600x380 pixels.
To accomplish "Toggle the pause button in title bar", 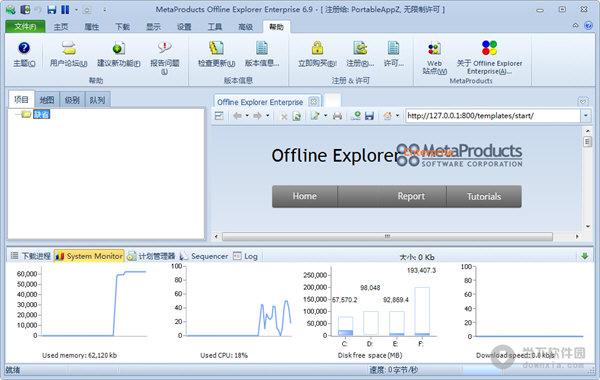I will click(65, 10).
